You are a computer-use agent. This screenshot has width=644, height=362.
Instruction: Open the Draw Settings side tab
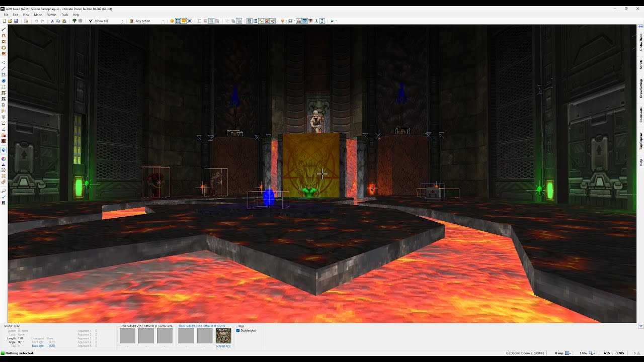tap(641, 88)
